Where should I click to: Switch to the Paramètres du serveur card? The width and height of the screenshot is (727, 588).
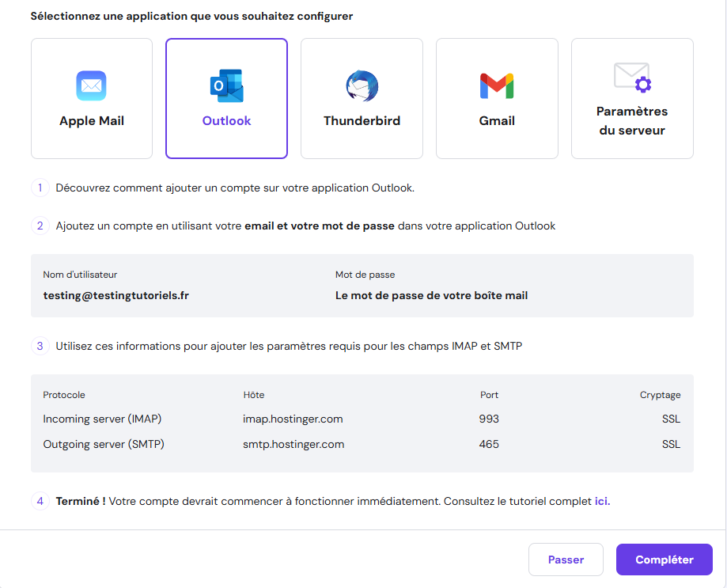(631, 98)
